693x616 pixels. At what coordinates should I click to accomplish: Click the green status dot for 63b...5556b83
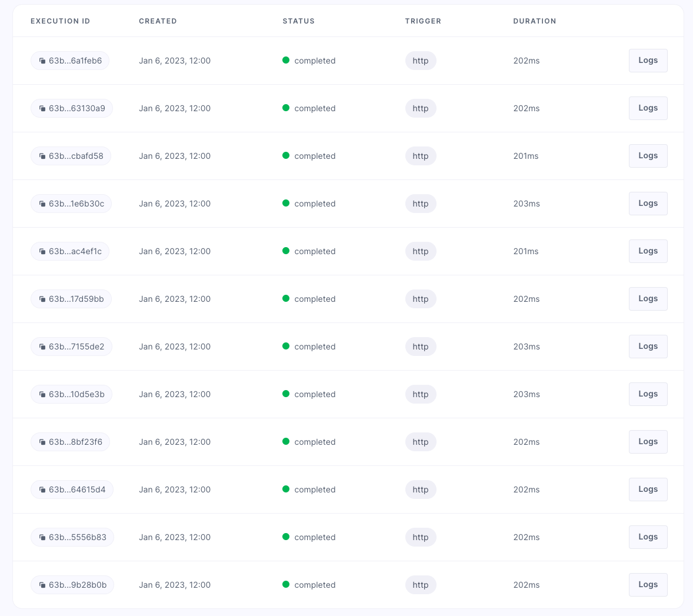(286, 537)
